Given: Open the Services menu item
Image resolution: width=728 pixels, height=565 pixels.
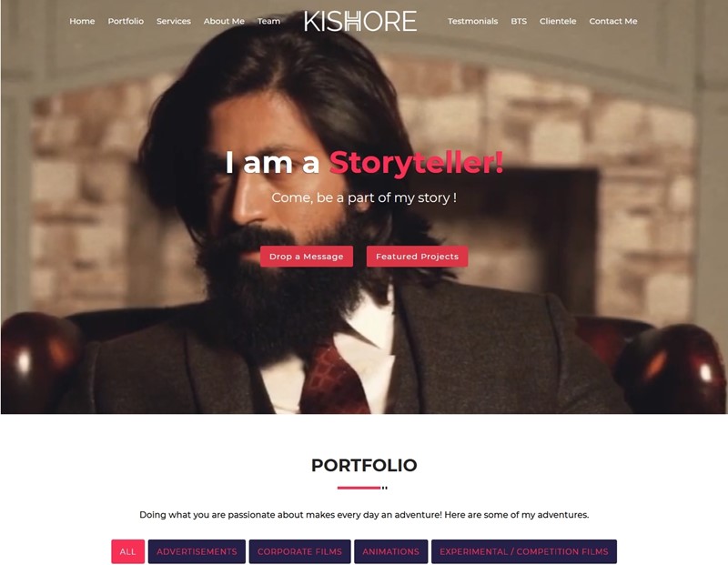Looking at the screenshot, I should [174, 21].
